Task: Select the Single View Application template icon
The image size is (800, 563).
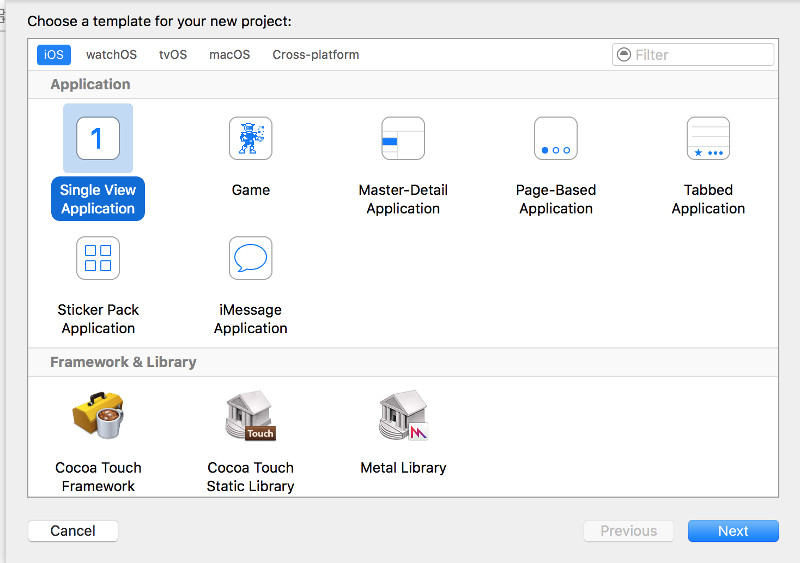Action: (x=98, y=138)
